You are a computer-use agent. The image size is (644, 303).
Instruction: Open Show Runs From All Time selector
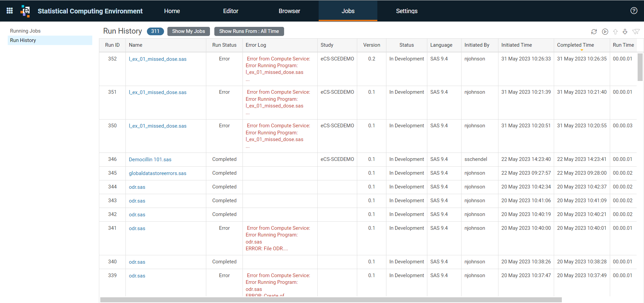(x=249, y=31)
